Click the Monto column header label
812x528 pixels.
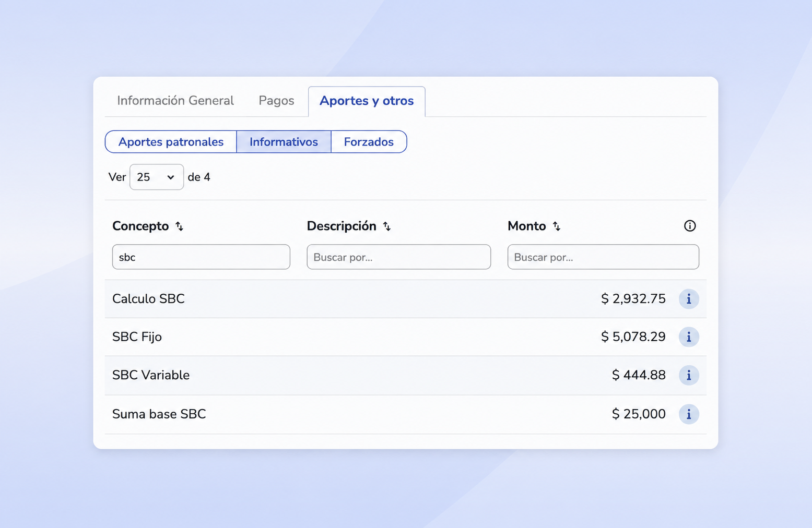pos(527,226)
